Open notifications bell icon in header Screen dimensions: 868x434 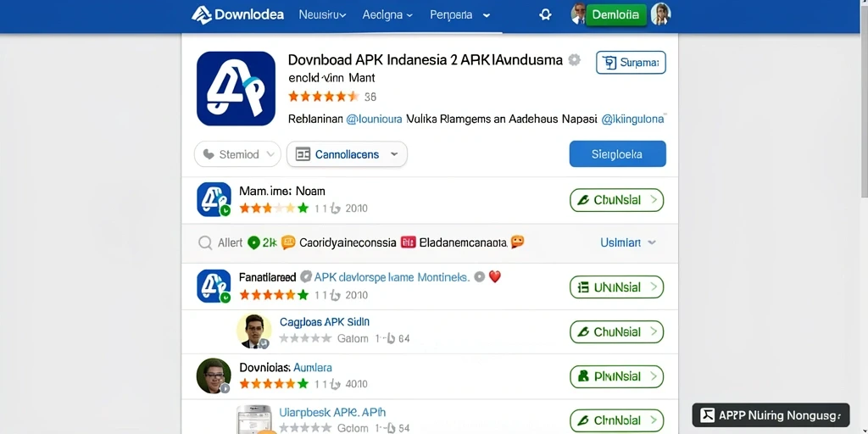click(x=545, y=15)
